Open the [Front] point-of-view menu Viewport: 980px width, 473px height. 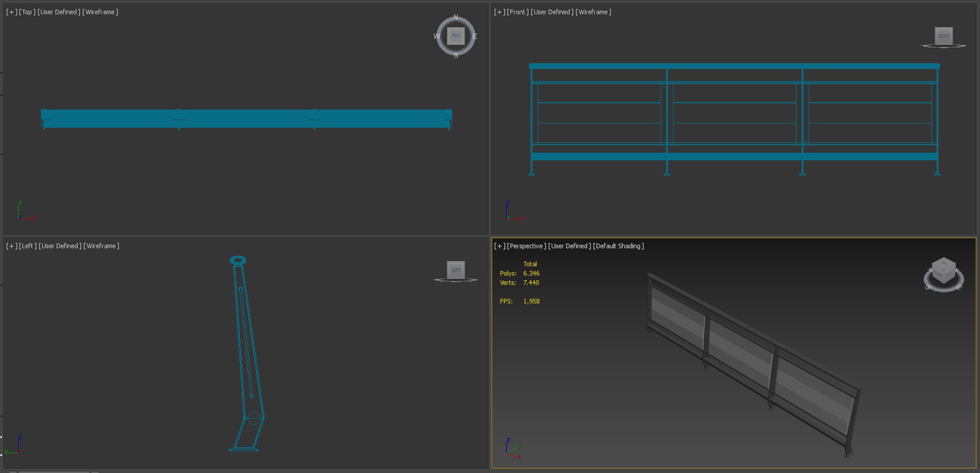click(518, 12)
